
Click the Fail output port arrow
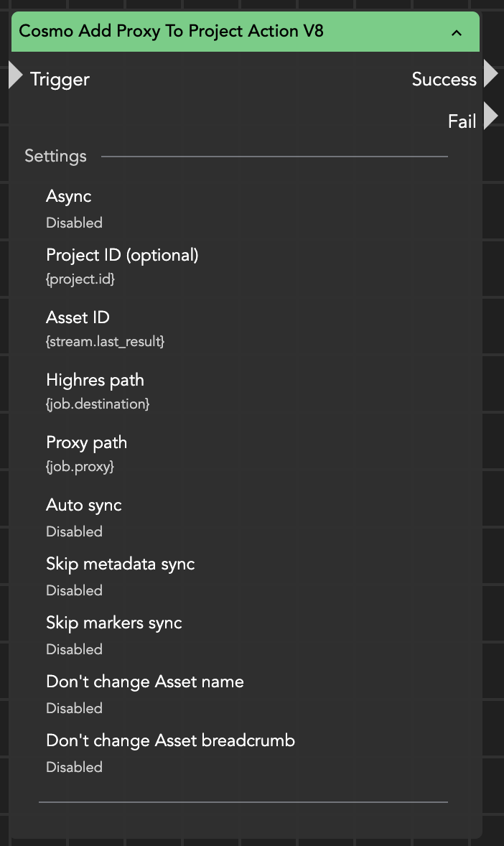[x=491, y=116]
